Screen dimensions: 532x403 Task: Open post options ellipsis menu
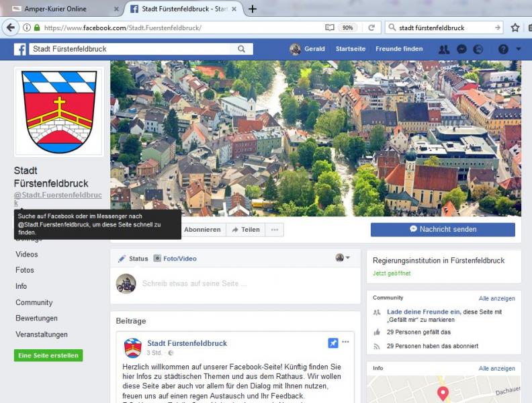click(x=345, y=342)
